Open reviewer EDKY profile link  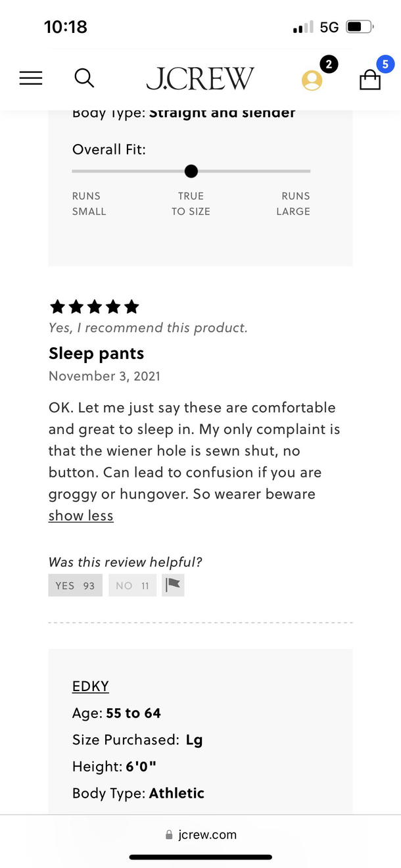point(91,686)
